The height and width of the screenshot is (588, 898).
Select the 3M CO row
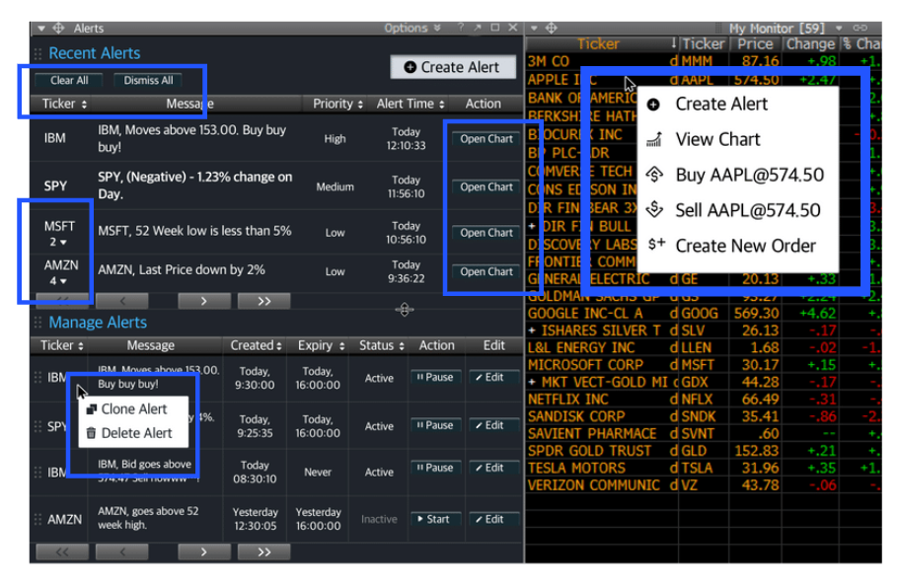tap(704, 61)
